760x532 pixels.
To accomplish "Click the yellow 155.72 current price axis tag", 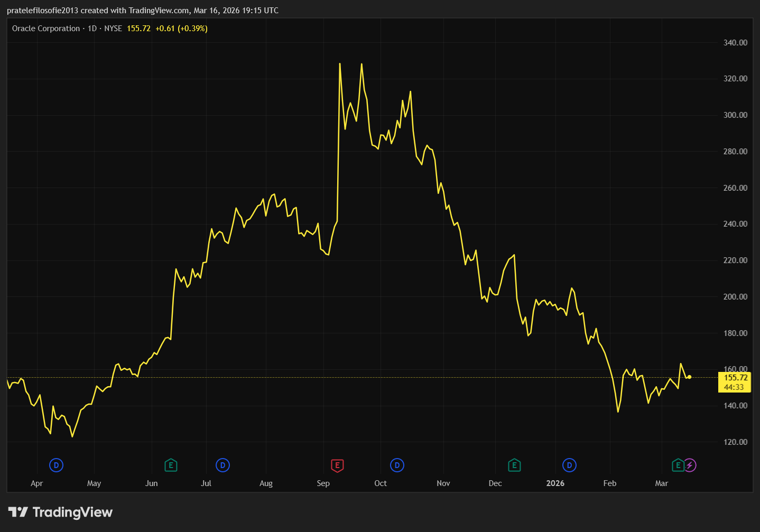I will [x=736, y=378].
